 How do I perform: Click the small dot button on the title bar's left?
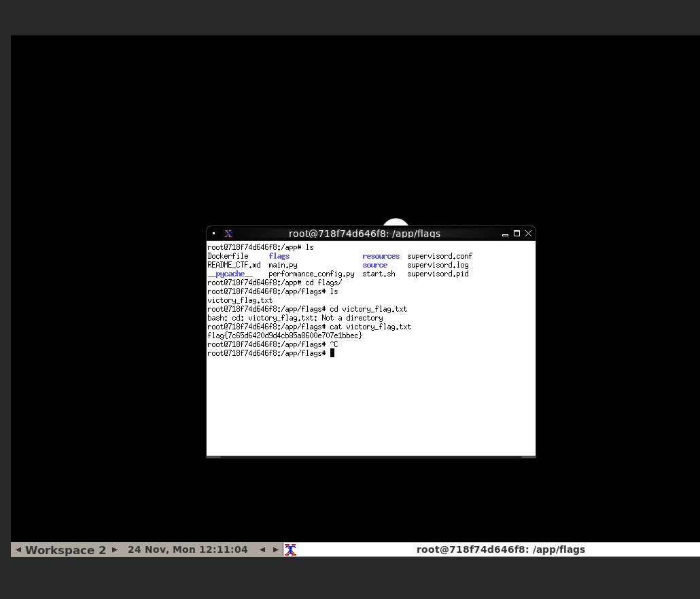point(214,234)
